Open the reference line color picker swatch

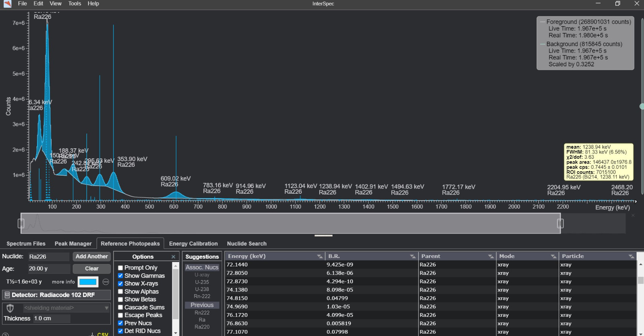88,282
